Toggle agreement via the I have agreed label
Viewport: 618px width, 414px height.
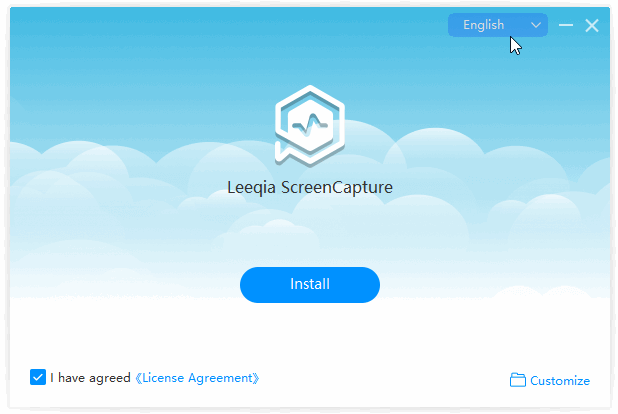tap(90, 378)
